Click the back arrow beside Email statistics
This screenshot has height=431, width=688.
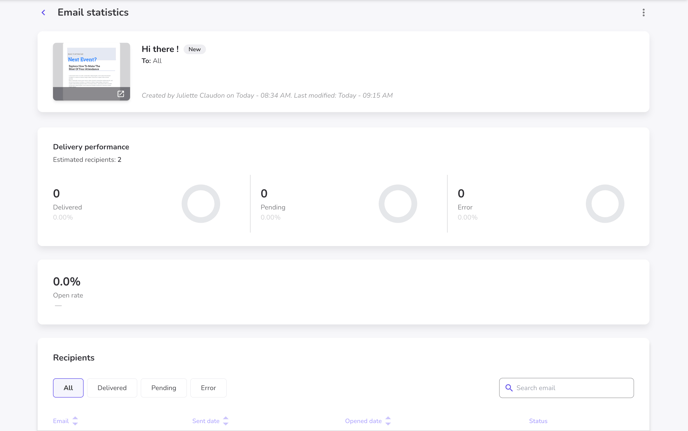click(43, 13)
